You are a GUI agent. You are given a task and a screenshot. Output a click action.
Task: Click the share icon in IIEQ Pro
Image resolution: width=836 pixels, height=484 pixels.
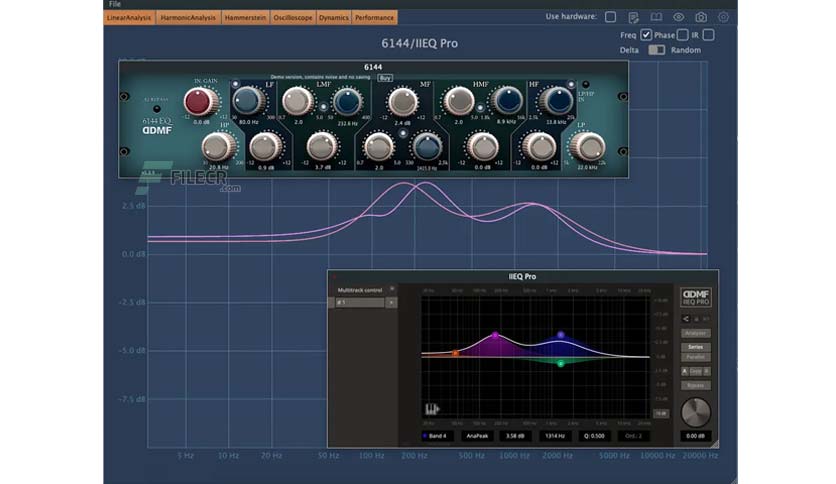(x=686, y=319)
